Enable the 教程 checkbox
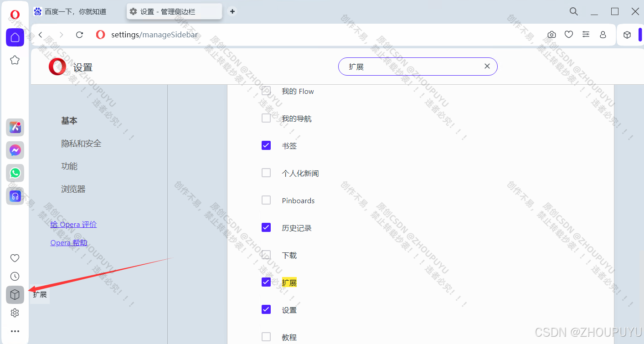 [266, 337]
